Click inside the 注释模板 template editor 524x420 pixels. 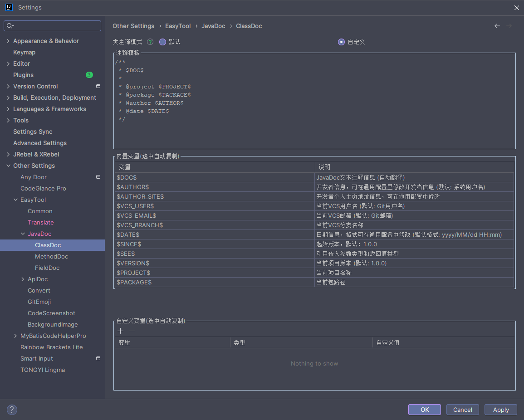pos(314,132)
